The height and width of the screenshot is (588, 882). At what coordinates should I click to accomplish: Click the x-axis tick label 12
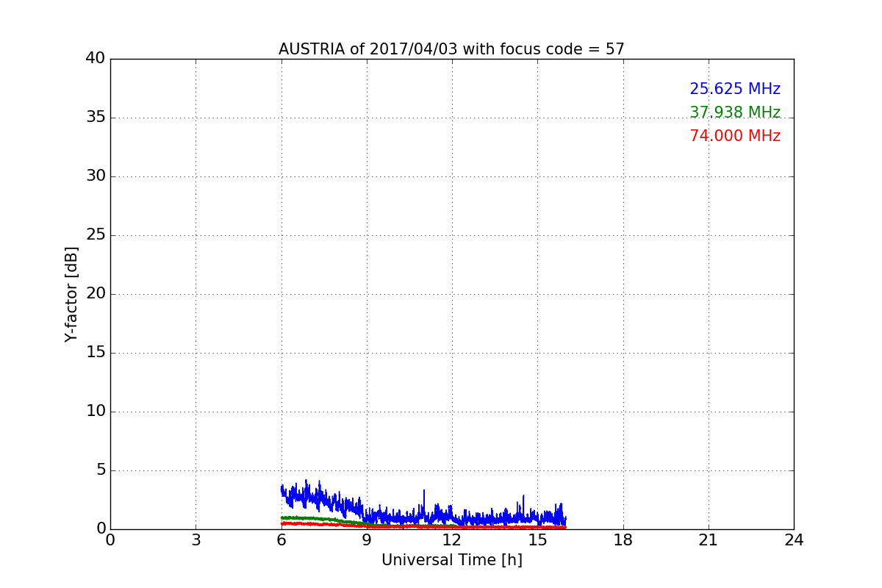[451, 540]
